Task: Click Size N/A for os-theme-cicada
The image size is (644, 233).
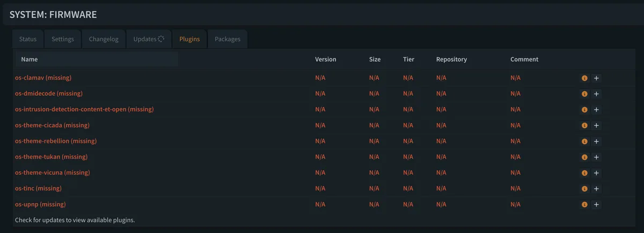Action: 375,125
